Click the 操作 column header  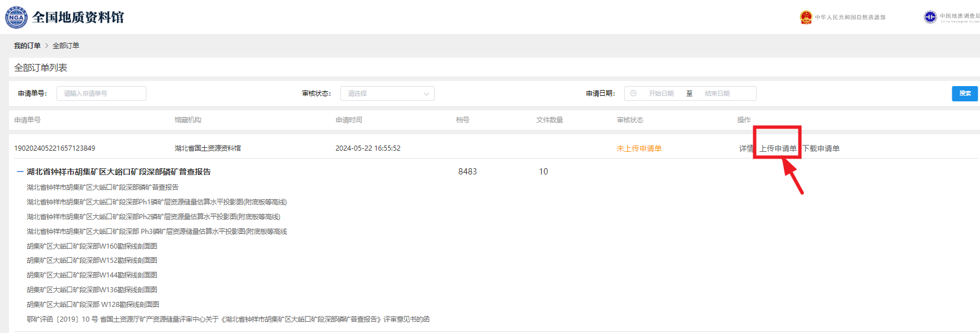coord(744,120)
